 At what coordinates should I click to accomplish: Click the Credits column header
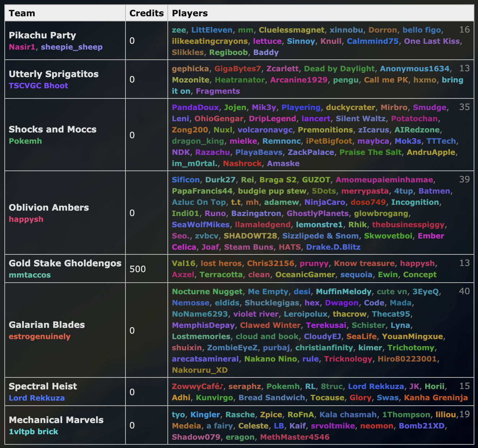[146, 13]
